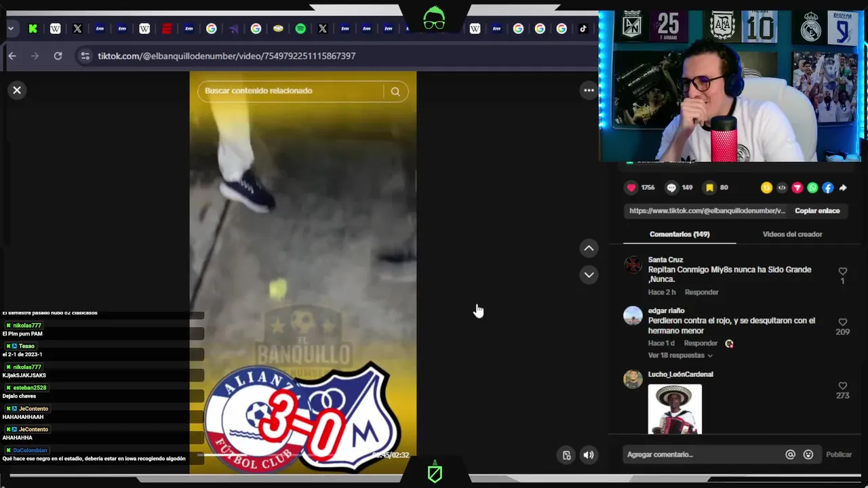Open the Lucho_LeónCardenal username link
Viewport: 868px width, 488px height.
point(680,374)
